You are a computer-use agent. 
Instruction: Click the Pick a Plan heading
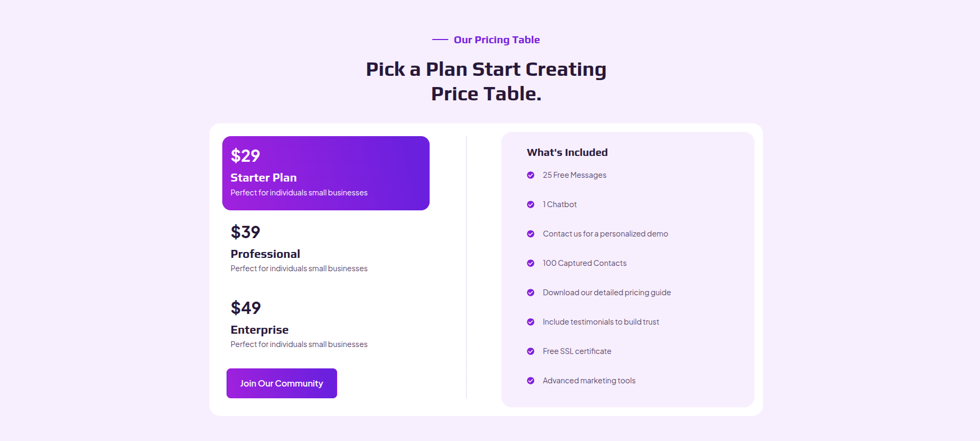(486, 81)
